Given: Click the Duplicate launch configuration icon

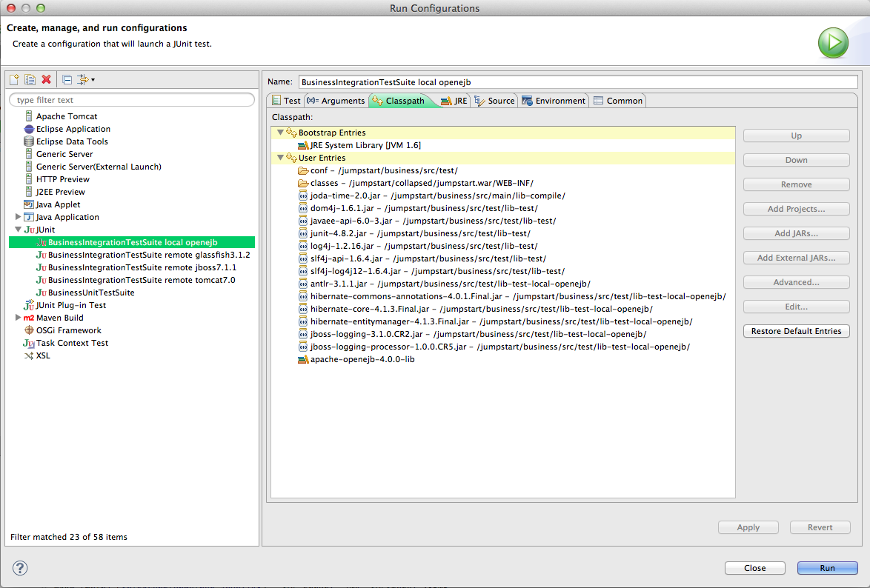Looking at the screenshot, I should point(30,80).
